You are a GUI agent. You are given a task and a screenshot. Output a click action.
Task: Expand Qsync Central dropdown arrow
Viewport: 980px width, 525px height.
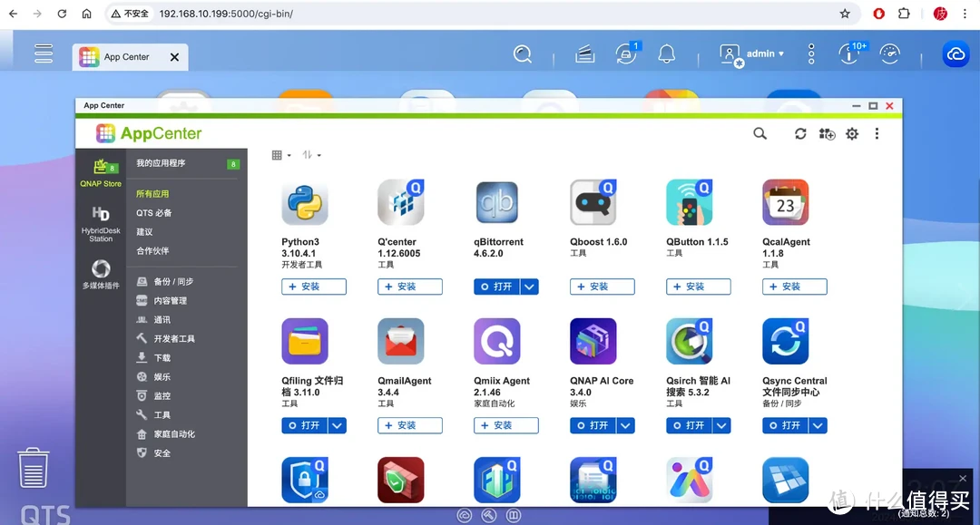[818, 426]
